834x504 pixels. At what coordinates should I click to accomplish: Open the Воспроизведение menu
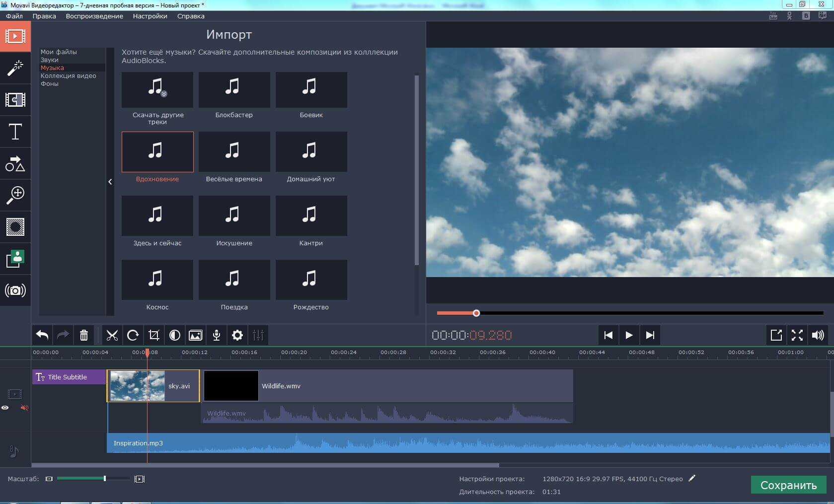click(x=94, y=16)
